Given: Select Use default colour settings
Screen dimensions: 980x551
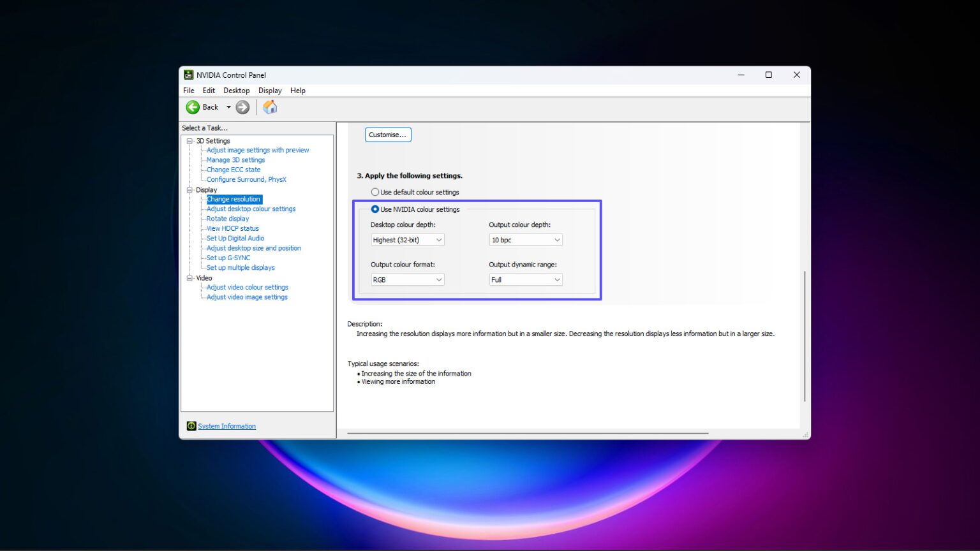Looking at the screenshot, I should (x=375, y=192).
